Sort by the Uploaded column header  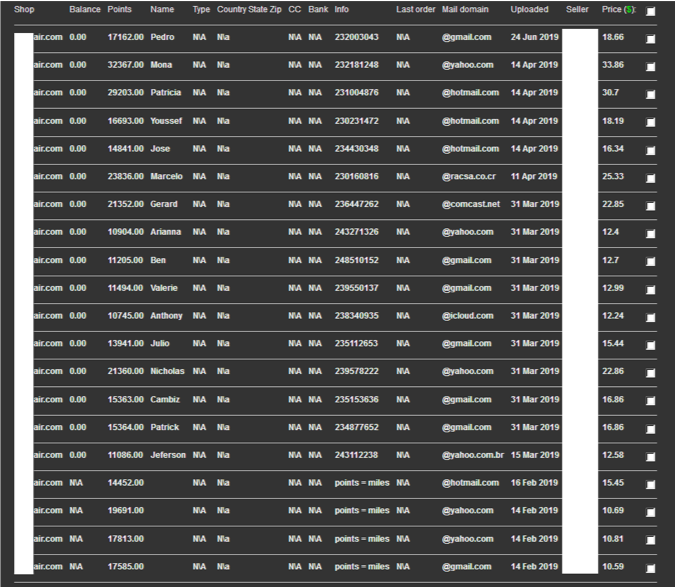point(529,9)
